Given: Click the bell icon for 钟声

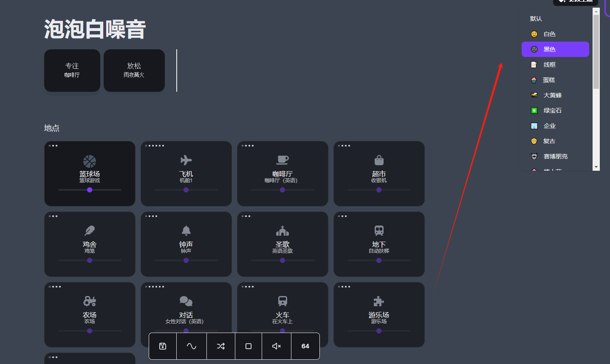Looking at the screenshot, I should [x=186, y=231].
